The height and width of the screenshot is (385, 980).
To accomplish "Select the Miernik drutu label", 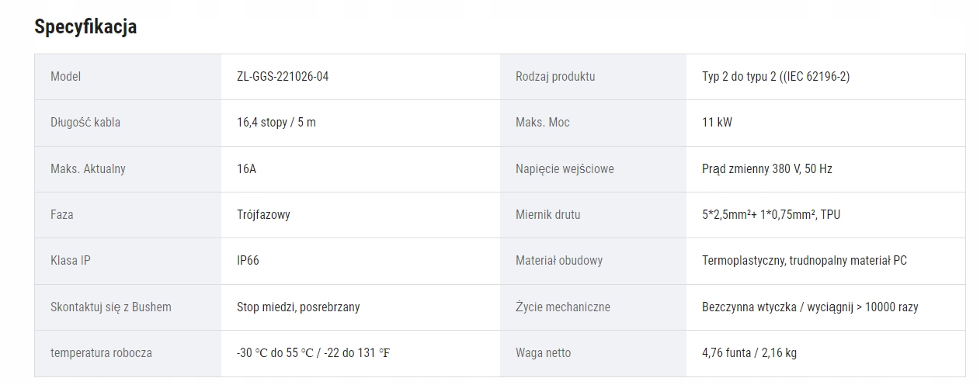I will (x=547, y=214).
